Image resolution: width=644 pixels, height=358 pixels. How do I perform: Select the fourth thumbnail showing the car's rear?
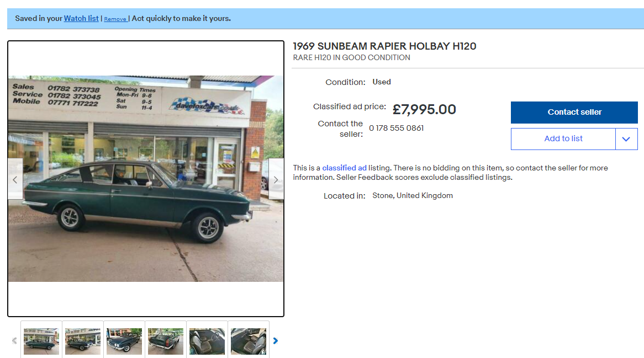[x=166, y=341]
